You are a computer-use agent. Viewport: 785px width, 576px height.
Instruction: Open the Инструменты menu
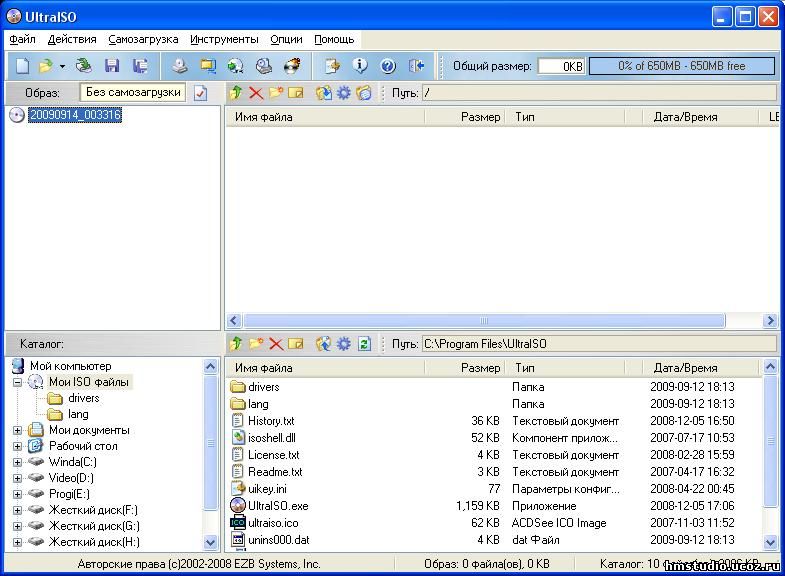(x=224, y=39)
